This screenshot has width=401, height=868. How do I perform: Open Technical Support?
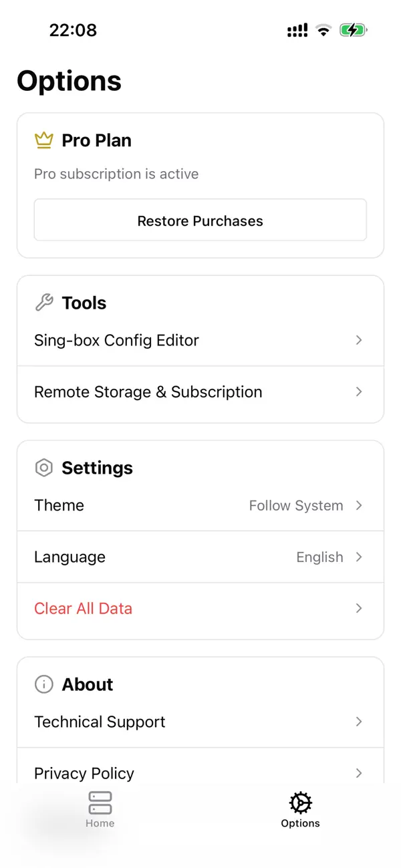pyautogui.click(x=100, y=722)
